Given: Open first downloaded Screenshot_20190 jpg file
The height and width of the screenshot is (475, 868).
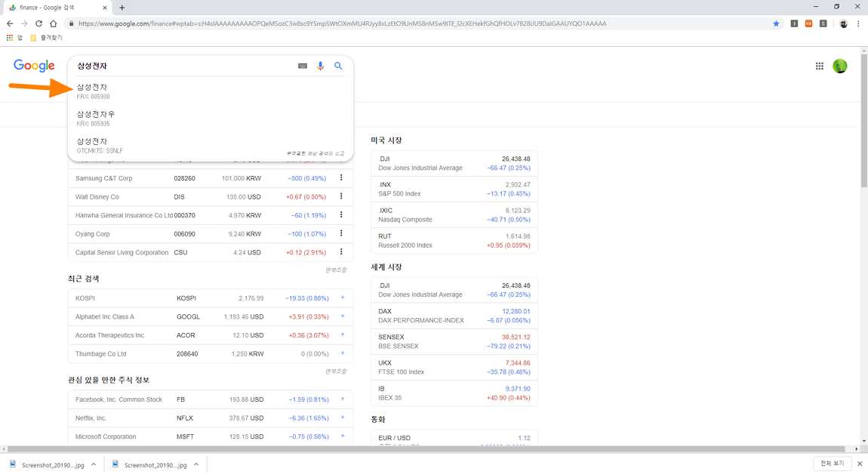Looking at the screenshot, I should coord(47,465).
